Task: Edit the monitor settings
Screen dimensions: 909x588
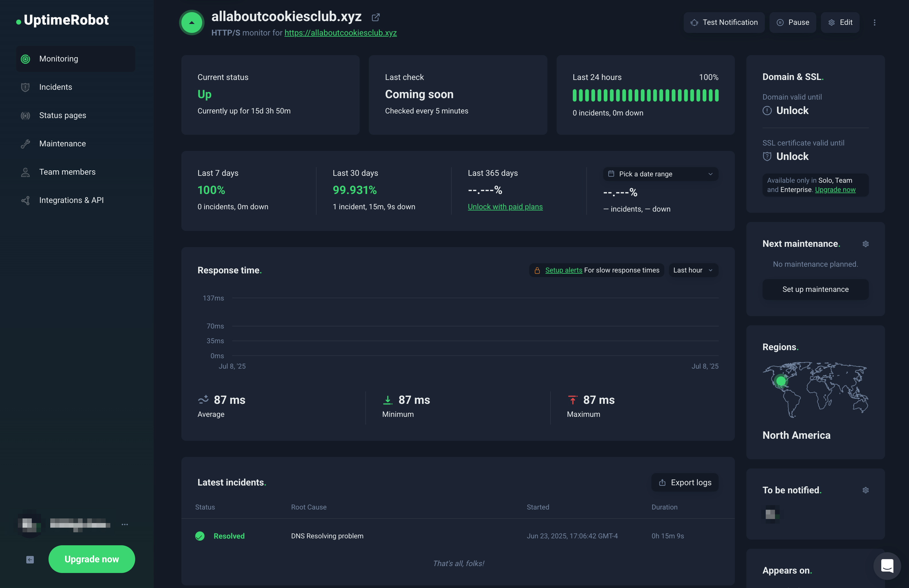Action: point(840,23)
